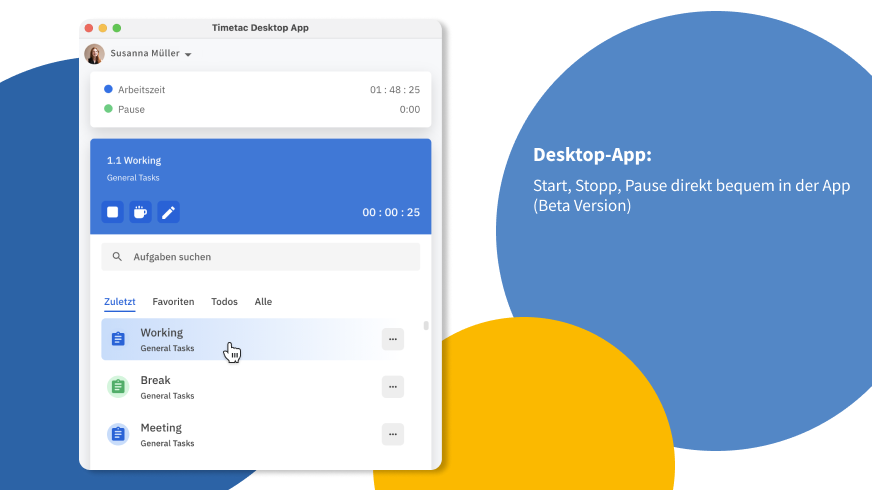Click the running timer 00 : 00 : 25
This screenshot has height=490, width=872.
391,212
